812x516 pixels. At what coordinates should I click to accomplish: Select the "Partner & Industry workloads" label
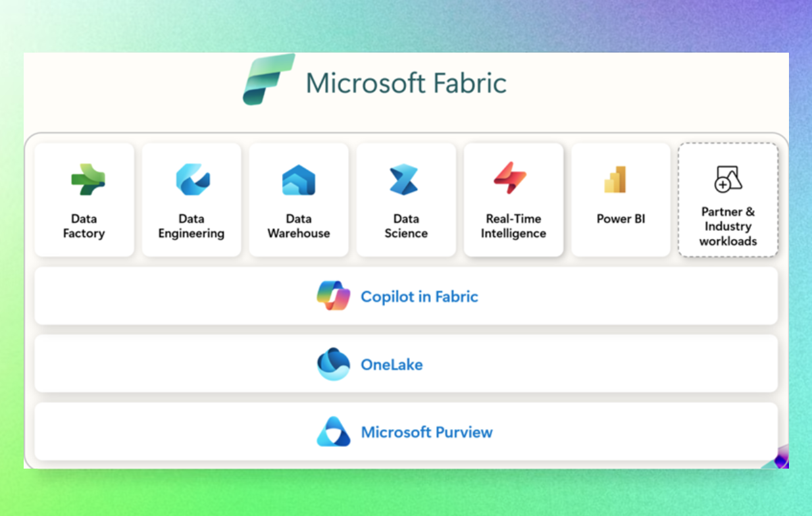pos(728,226)
